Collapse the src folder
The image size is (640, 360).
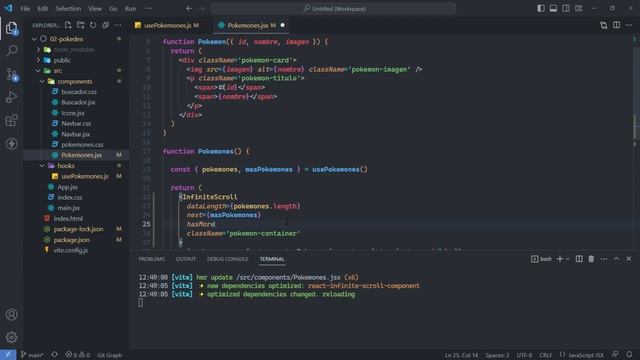coord(38,71)
